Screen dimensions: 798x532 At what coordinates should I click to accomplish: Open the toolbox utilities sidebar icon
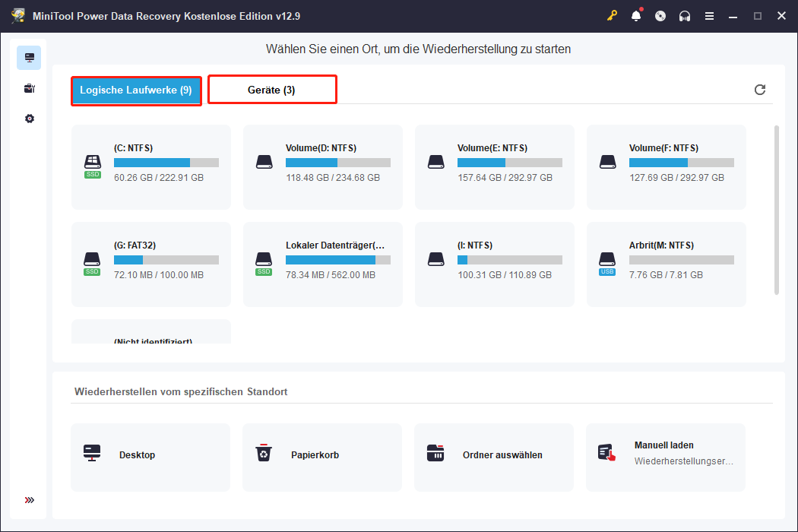click(x=29, y=89)
